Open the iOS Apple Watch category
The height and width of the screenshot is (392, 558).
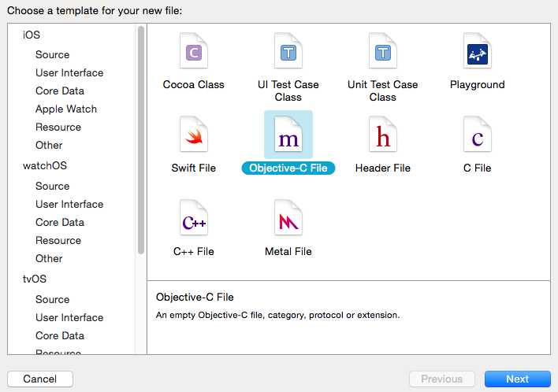(66, 109)
